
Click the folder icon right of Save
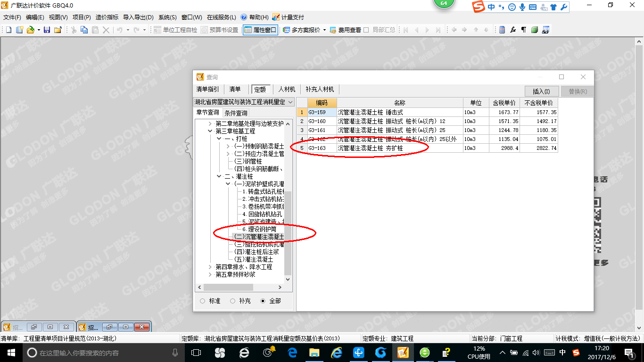[x=58, y=30]
